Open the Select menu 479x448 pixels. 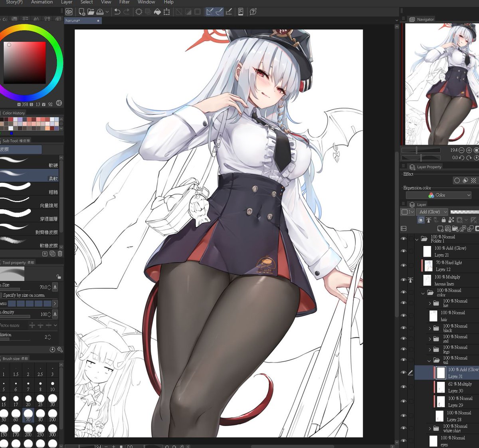coord(87,2)
